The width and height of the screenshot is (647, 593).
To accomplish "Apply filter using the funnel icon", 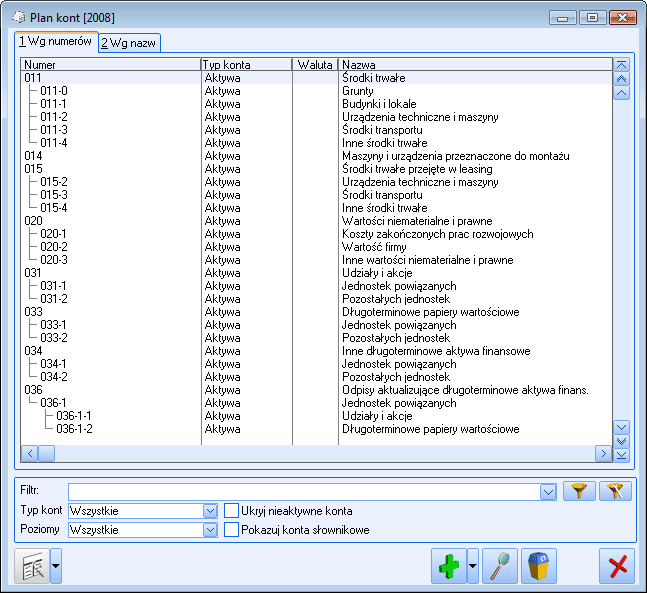I will pos(578,491).
